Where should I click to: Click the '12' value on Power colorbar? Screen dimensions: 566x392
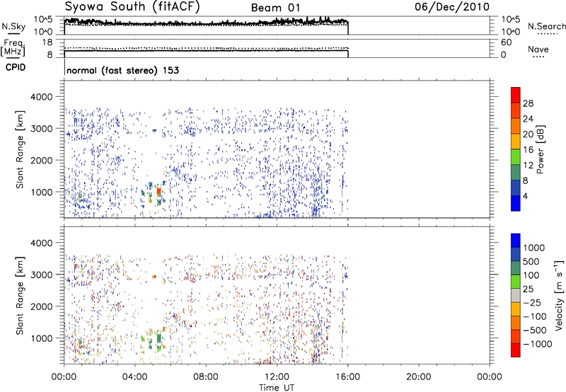tap(528, 166)
